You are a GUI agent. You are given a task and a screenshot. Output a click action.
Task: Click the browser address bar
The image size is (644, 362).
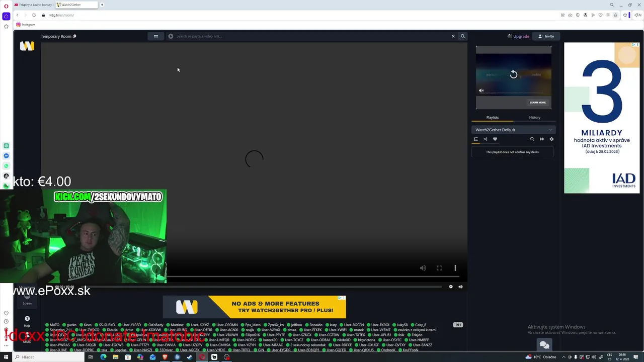(x=302, y=15)
